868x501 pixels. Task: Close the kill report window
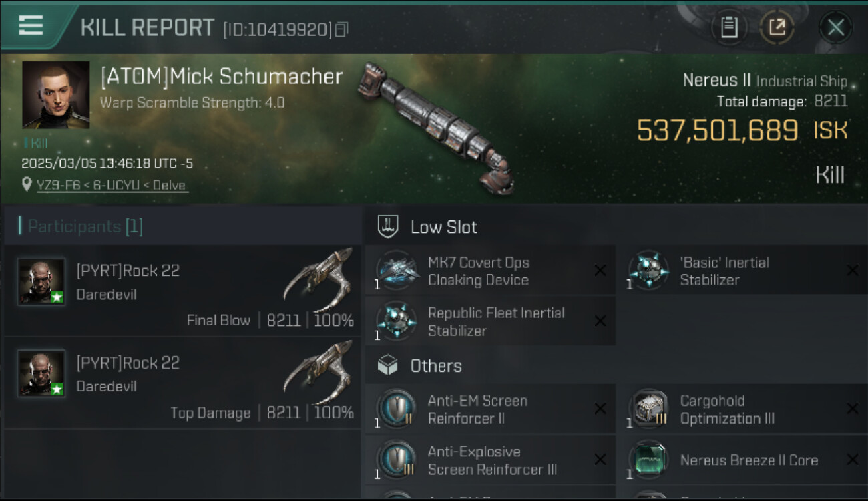[835, 28]
